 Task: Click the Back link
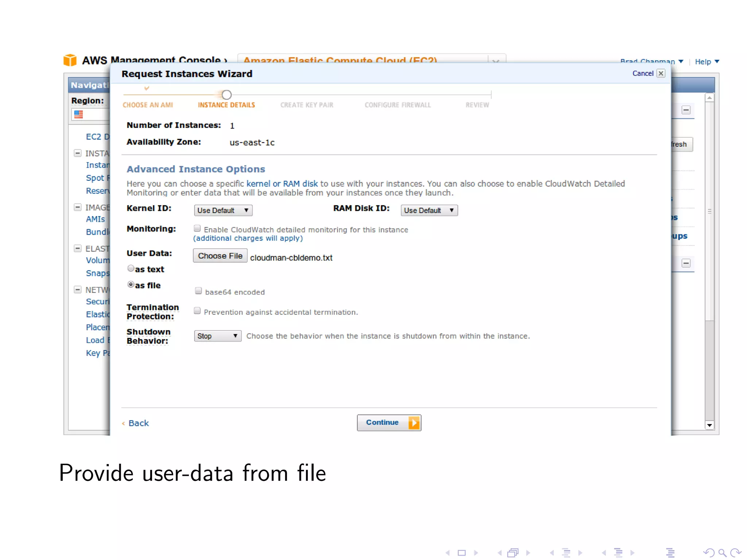coord(139,423)
